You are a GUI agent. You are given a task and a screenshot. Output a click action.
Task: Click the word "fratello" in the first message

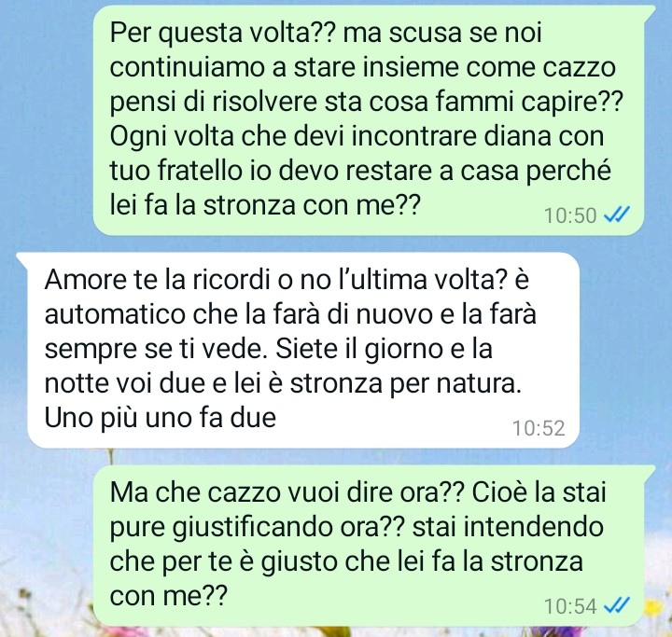[x=200, y=171]
